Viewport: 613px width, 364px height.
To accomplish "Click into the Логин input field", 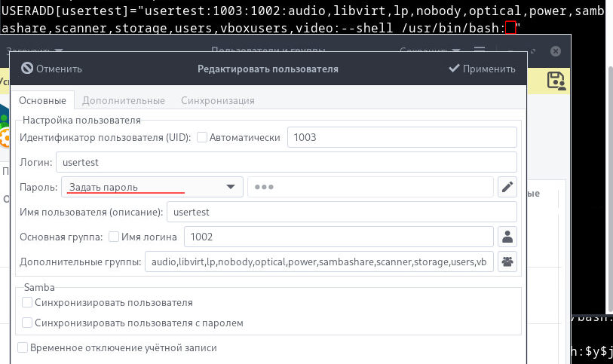I will (x=286, y=162).
